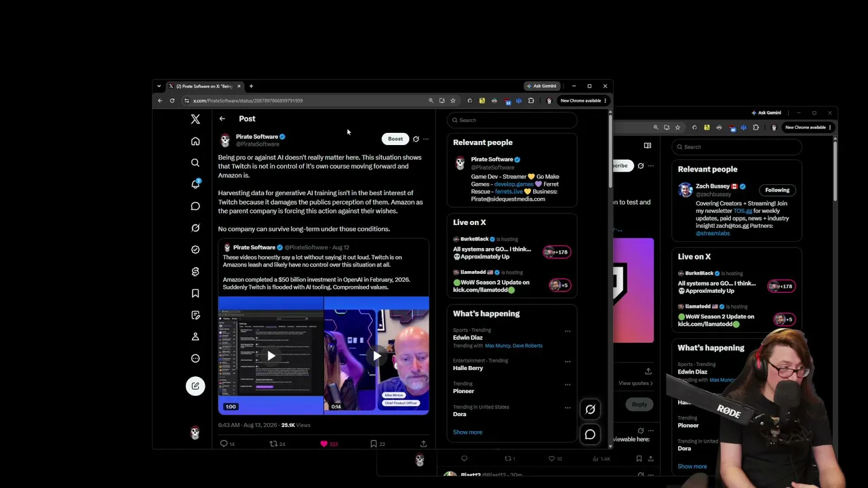Open Chat messages in X sidebar

click(195, 206)
